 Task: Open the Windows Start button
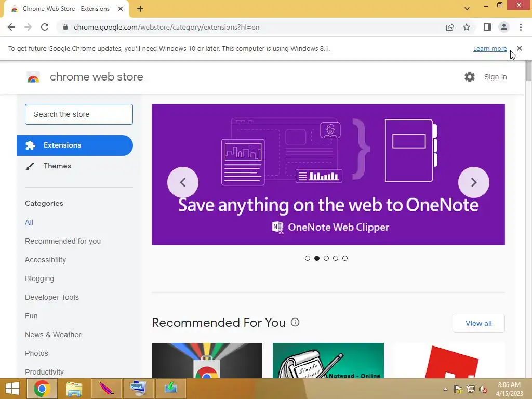[x=12, y=389]
